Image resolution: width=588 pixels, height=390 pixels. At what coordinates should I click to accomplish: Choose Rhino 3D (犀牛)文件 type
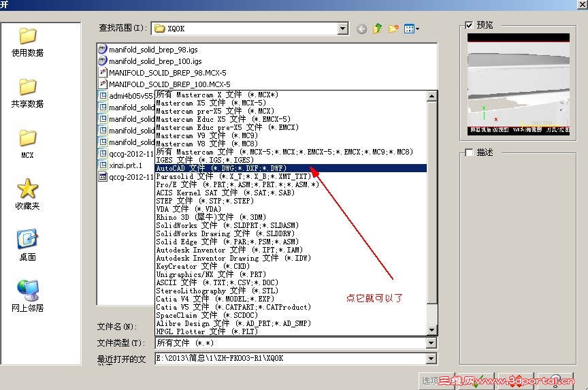[291, 218]
